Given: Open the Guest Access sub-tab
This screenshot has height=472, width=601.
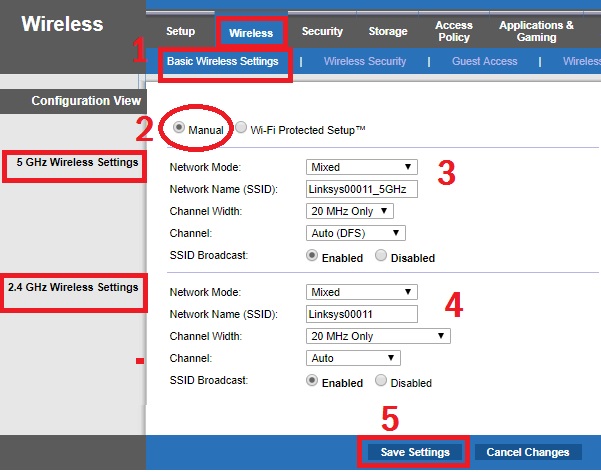Looking at the screenshot, I should (x=484, y=61).
